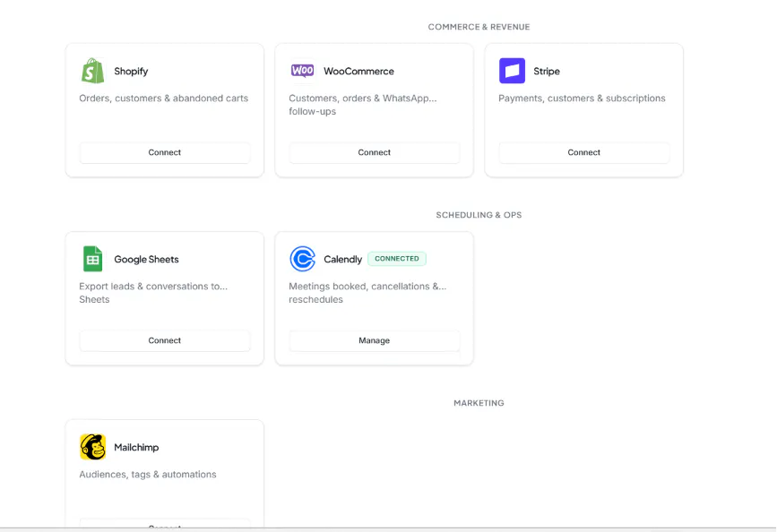Click 'Orders, customers & abandoned carts' description
777x532 pixels.
[163, 99]
